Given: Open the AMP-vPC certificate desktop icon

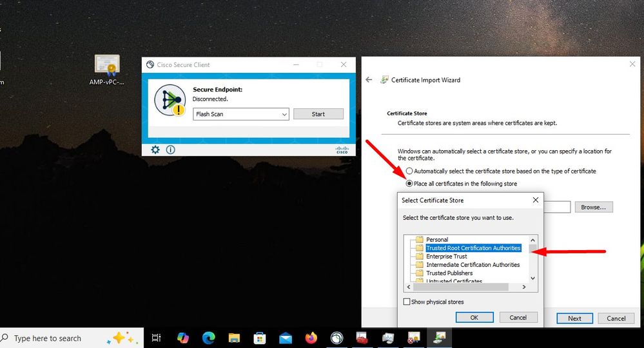Looking at the screenshot, I should click(107, 70).
